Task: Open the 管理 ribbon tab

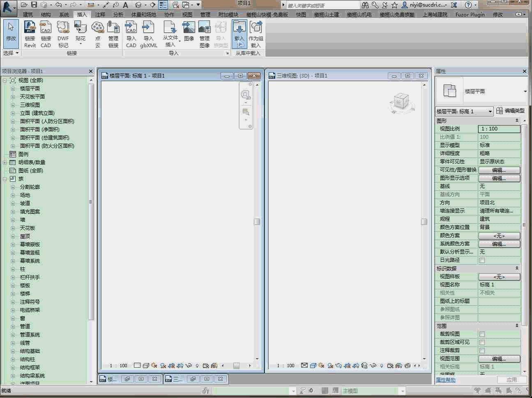Action: pyautogui.click(x=205, y=14)
